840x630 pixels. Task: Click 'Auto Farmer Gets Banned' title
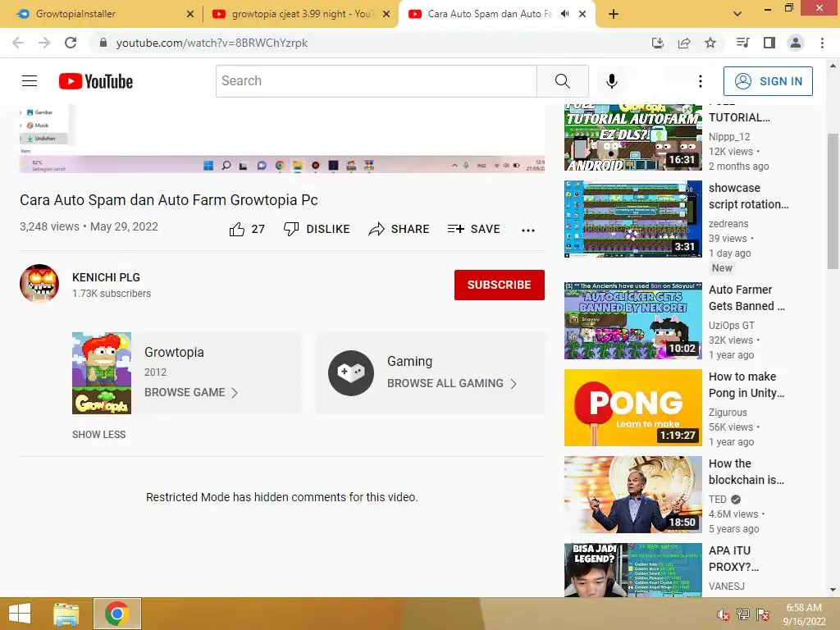click(746, 298)
